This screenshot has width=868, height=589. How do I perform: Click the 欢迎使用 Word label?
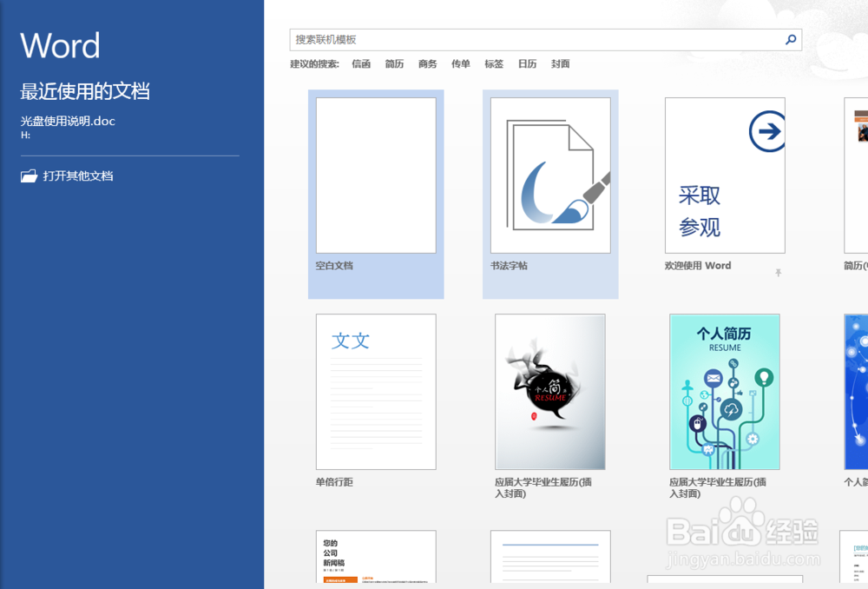pos(698,266)
